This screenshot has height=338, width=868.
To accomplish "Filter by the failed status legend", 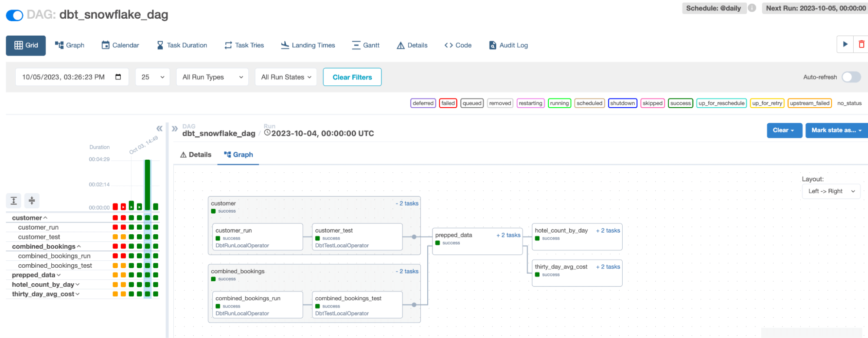I will [448, 103].
